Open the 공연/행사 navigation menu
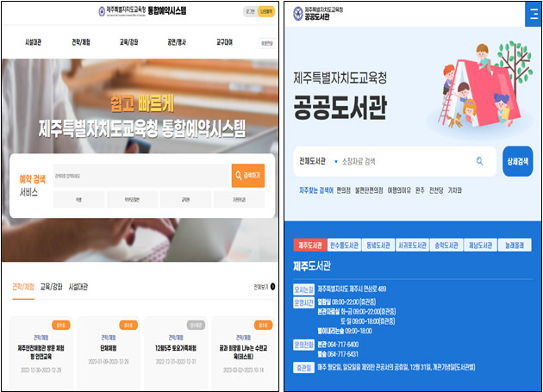The width and height of the screenshot is (543, 392). pyautogui.click(x=178, y=41)
